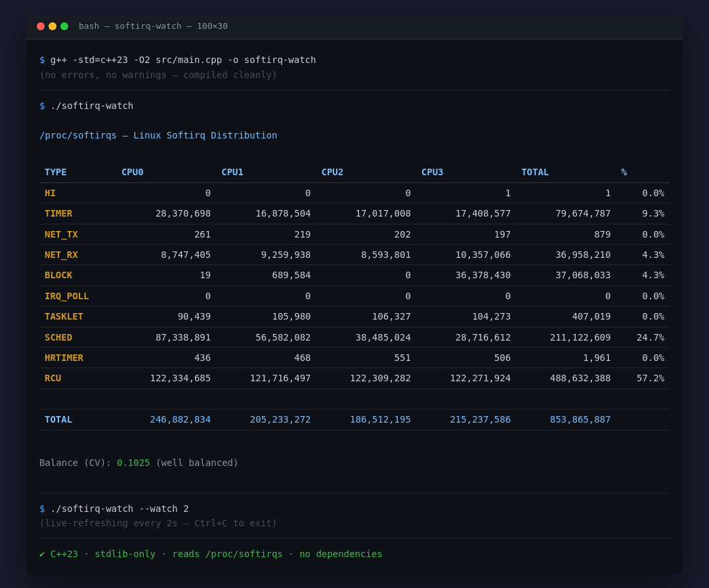Click RCU CPU0 value 122,334,685
Image resolution: width=709 pixels, height=588 pixels.
[x=181, y=378]
